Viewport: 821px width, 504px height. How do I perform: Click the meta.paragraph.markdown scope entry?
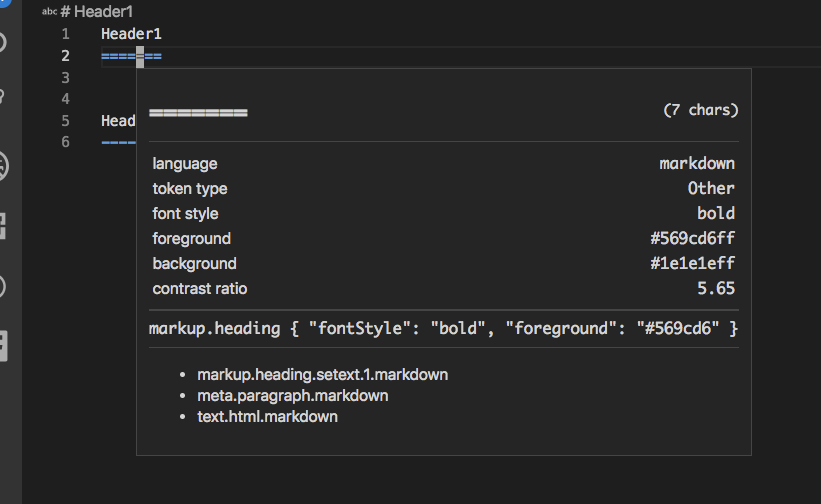click(x=293, y=396)
